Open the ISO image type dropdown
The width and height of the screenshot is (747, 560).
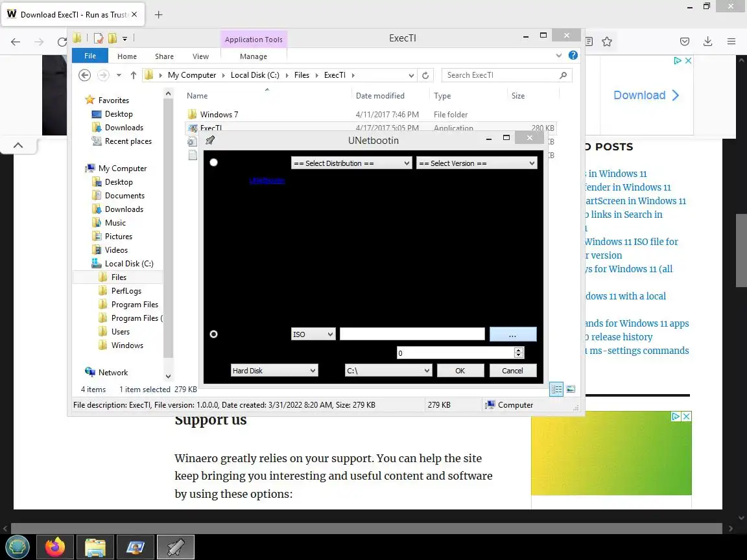pyautogui.click(x=313, y=334)
